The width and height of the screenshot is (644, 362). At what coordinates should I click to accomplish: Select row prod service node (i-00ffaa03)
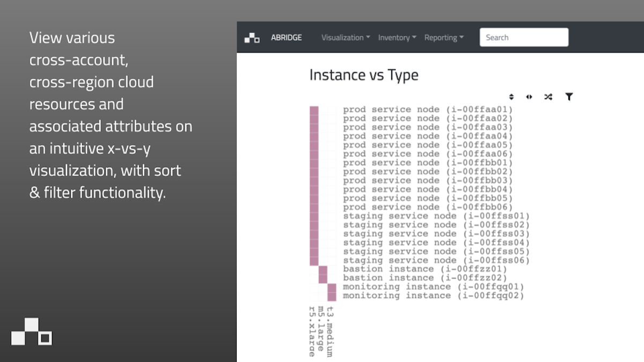(428, 128)
